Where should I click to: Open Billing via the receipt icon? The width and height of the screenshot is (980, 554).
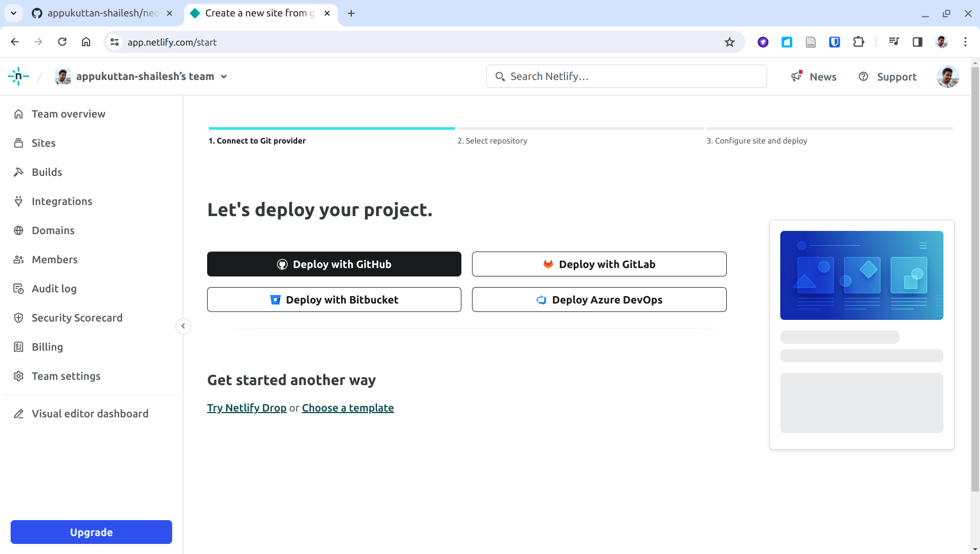pyautogui.click(x=18, y=346)
